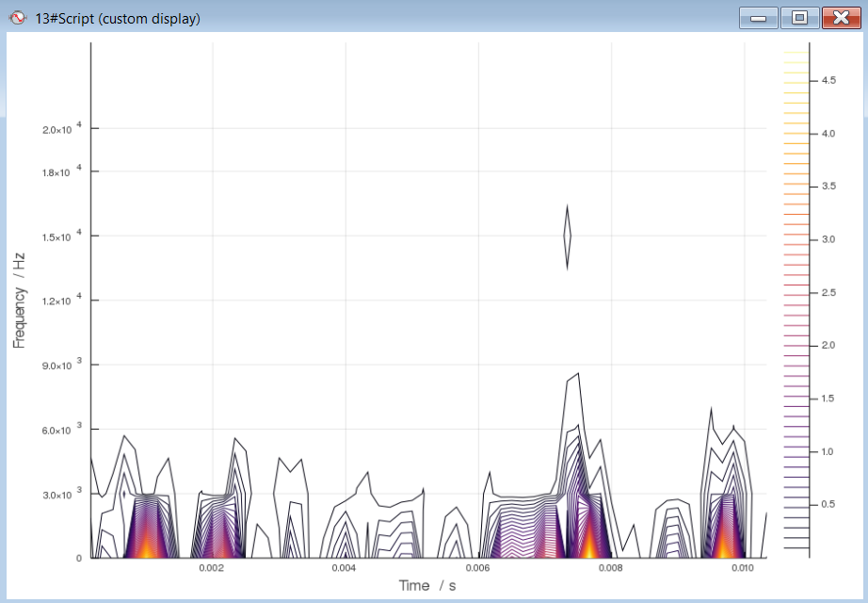
Task: Click the 0.006 tick on the time axis
Action: (x=477, y=569)
